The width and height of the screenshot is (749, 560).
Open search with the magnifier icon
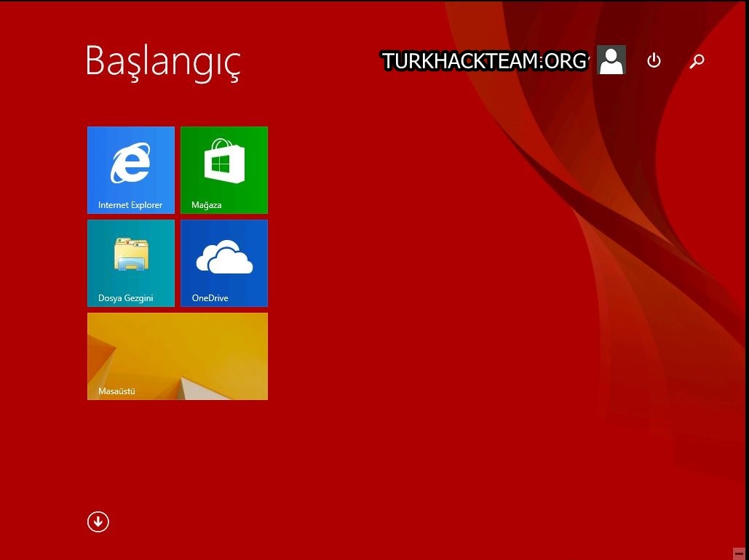pyautogui.click(x=697, y=60)
